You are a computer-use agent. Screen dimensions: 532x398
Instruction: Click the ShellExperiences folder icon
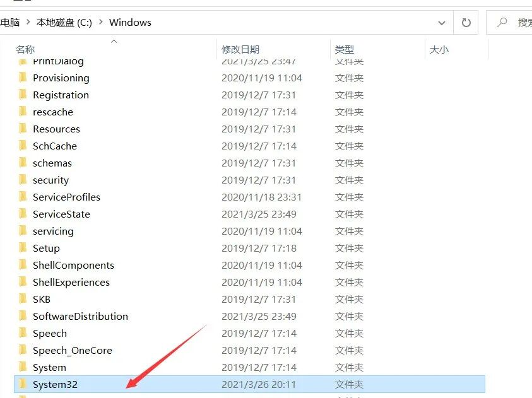(x=23, y=282)
